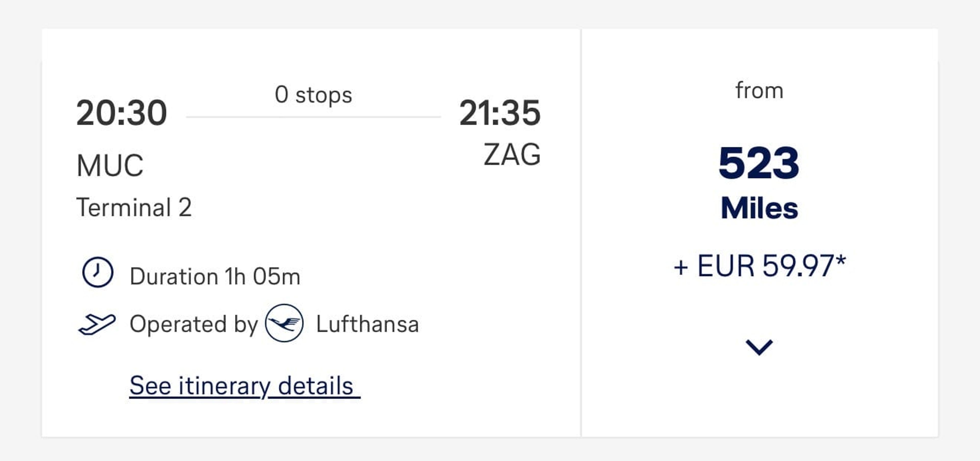This screenshot has width=980, height=461.
Task: Click the Lufthansa crane logo
Action: click(284, 323)
